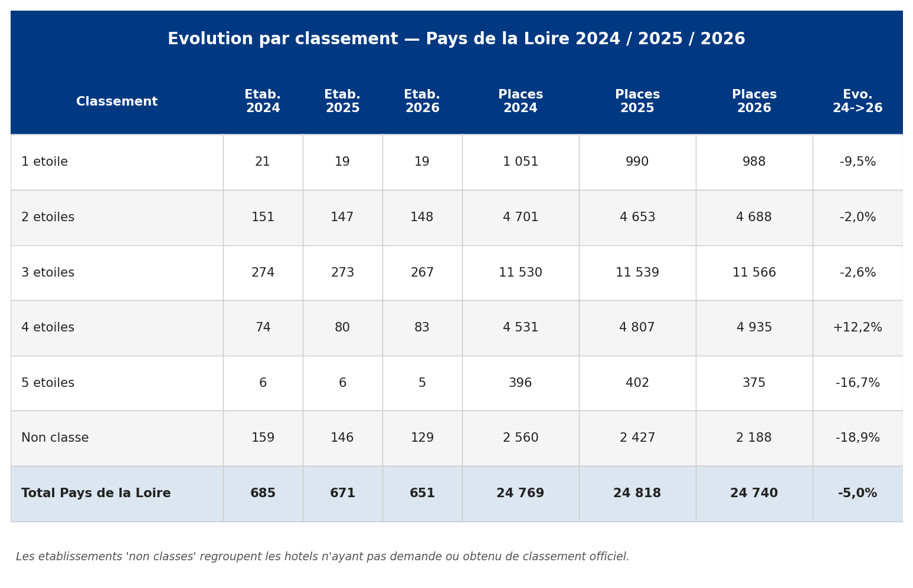Select the '375' places cell

point(754,383)
